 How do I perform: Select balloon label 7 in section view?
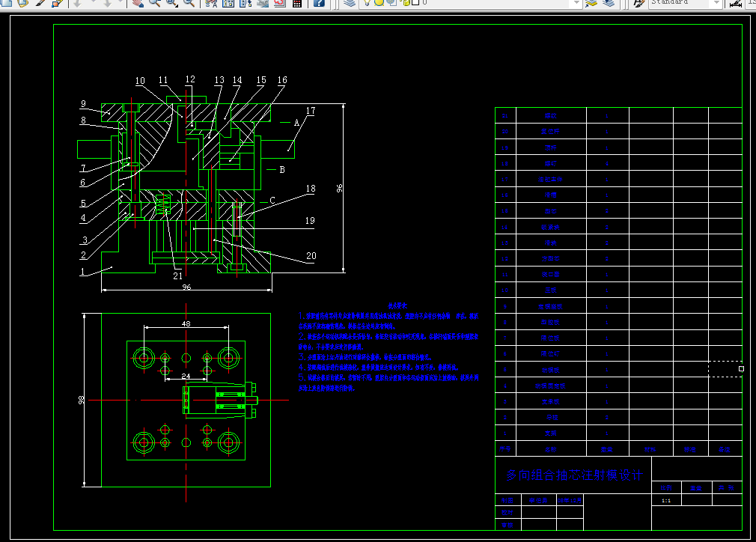pos(83,168)
